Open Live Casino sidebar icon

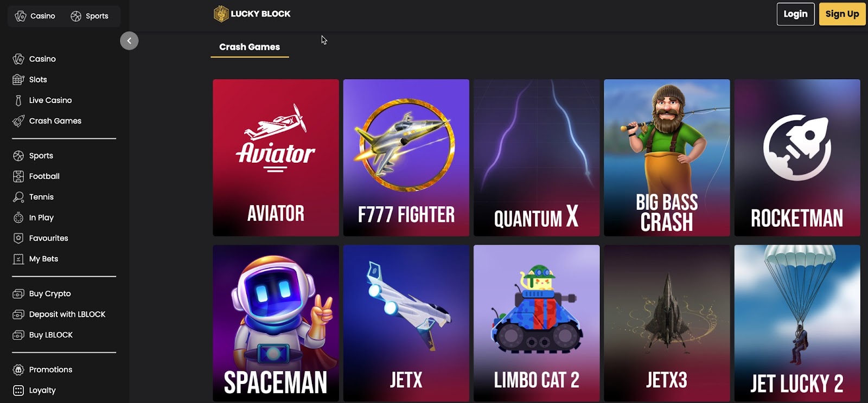click(18, 100)
